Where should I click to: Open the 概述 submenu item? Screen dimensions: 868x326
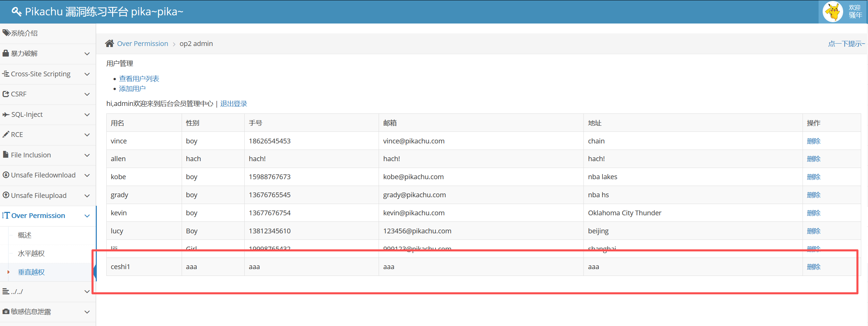[x=25, y=235]
